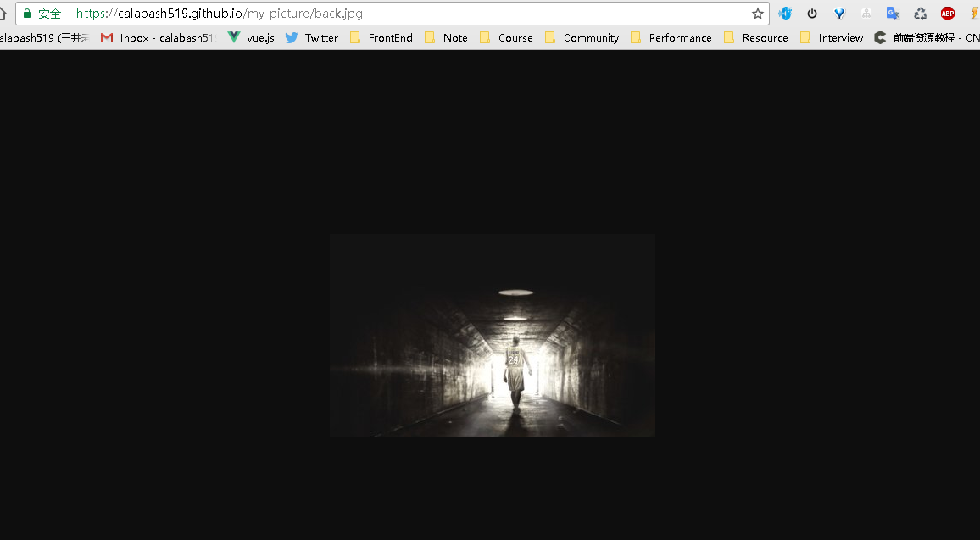Image resolution: width=980 pixels, height=540 pixels.
Task: Click the blue funnel extension icon
Action: coord(839,14)
